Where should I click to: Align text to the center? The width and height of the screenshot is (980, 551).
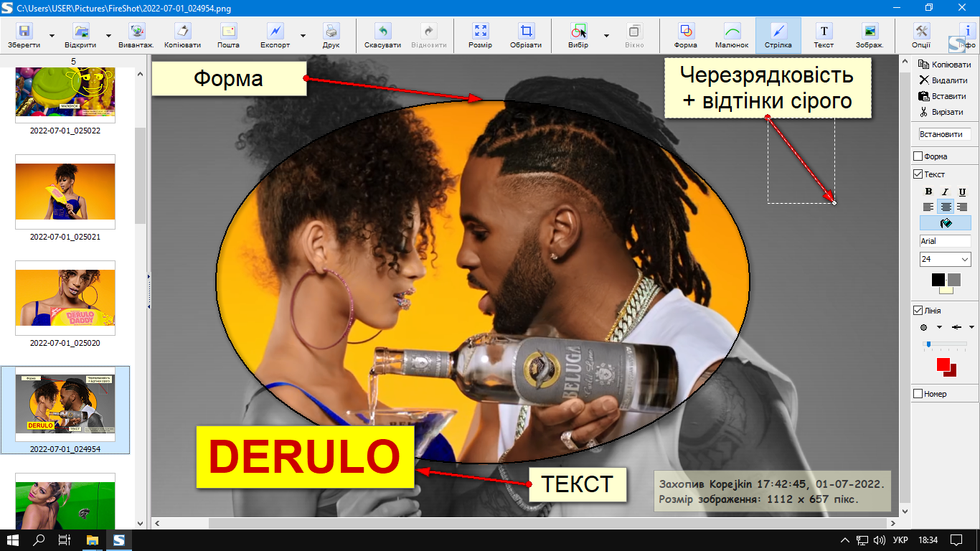tap(946, 207)
